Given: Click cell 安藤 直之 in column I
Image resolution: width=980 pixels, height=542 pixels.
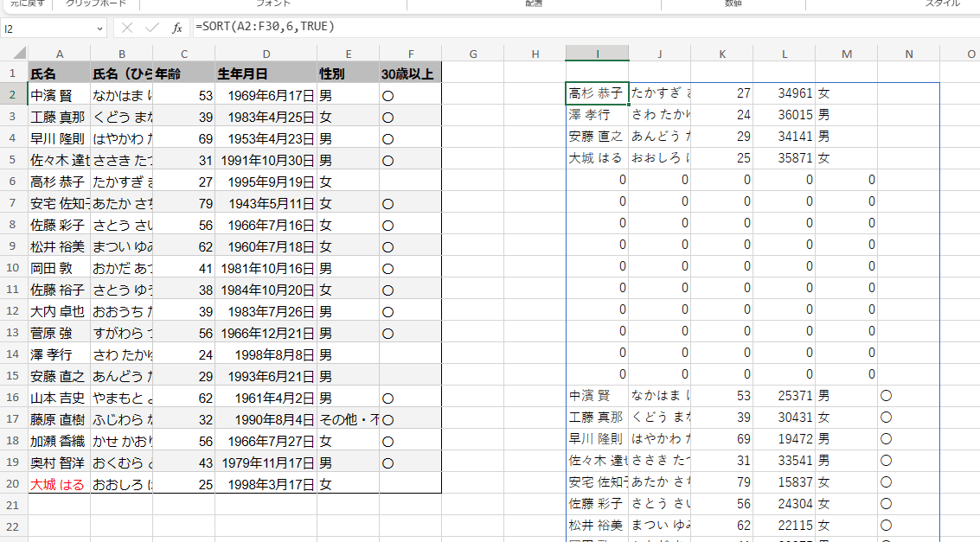Looking at the screenshot, I should click(597, 136).
